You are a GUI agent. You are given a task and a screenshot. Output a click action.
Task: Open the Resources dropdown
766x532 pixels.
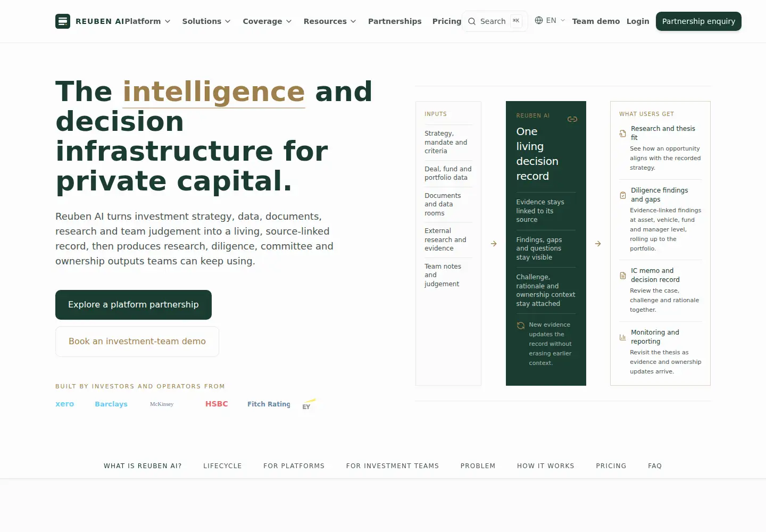coord(330,21)
